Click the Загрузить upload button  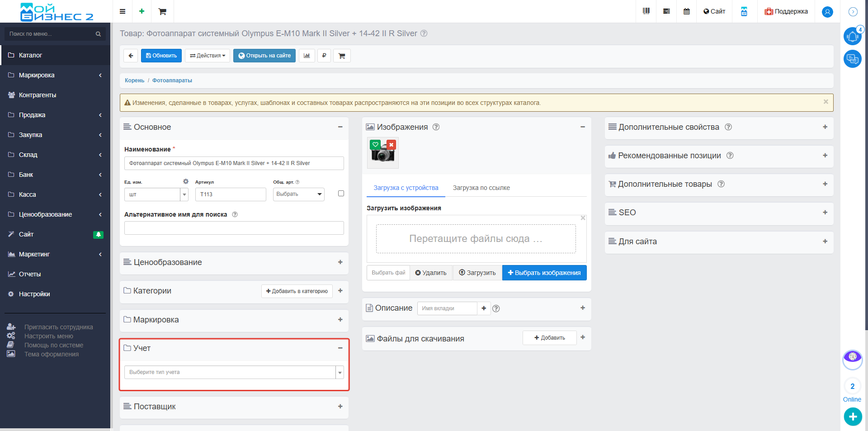[x=477, y=273]
